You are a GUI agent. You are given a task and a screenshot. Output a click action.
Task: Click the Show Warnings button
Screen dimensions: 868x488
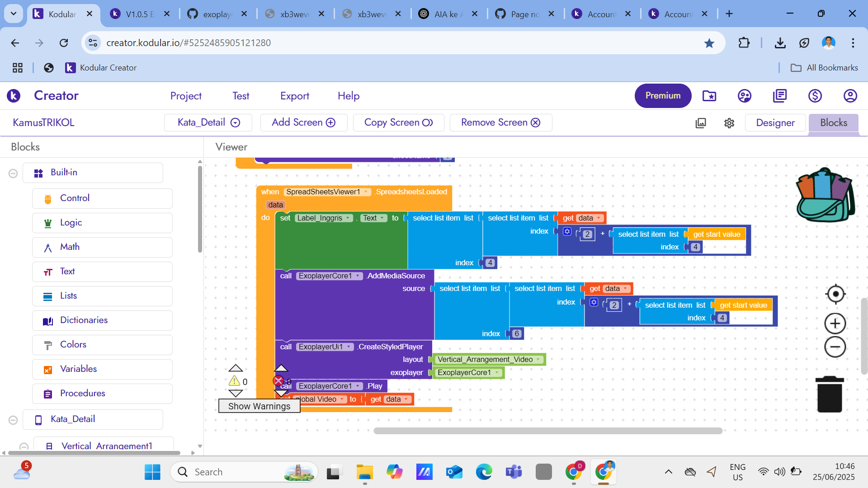click(x=259, y=406)
